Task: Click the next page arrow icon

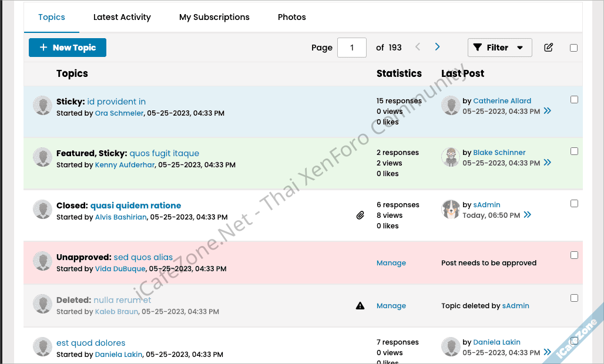Action: click(x=437, y=47)
